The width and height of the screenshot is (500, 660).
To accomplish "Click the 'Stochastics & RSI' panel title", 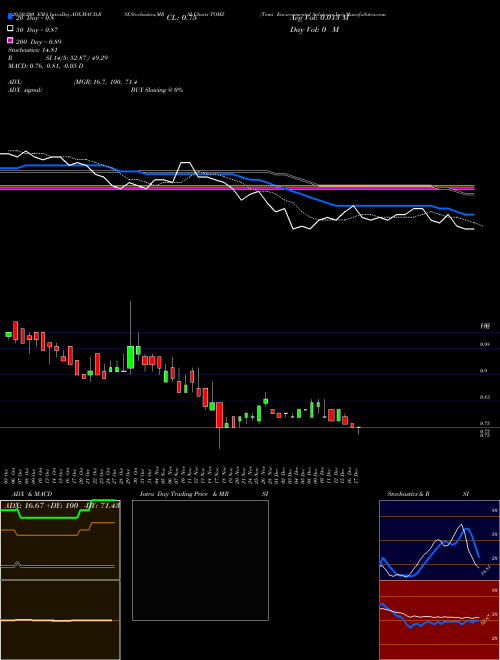I will click(428, 494).
